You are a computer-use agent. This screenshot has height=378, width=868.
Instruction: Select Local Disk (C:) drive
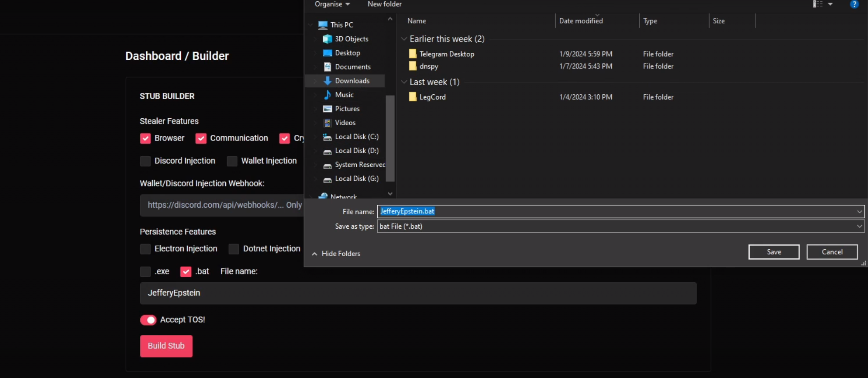click(x=356, y=137)
